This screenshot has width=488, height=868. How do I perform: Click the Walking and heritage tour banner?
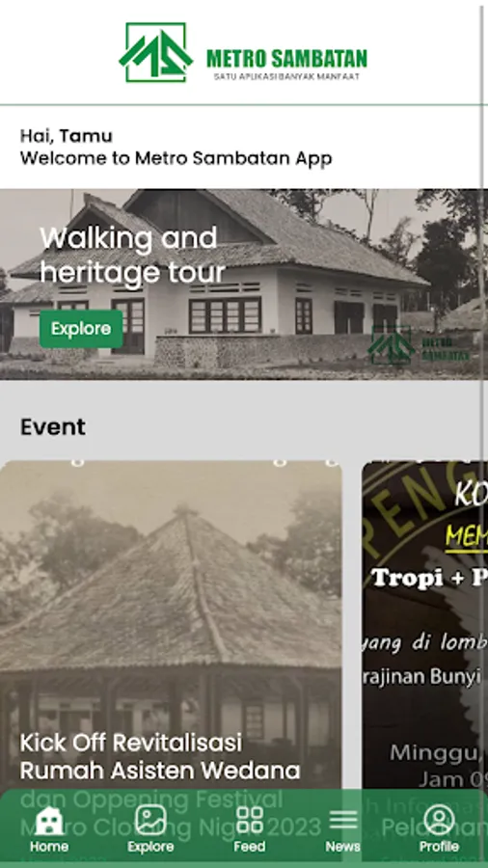point(244,285)
